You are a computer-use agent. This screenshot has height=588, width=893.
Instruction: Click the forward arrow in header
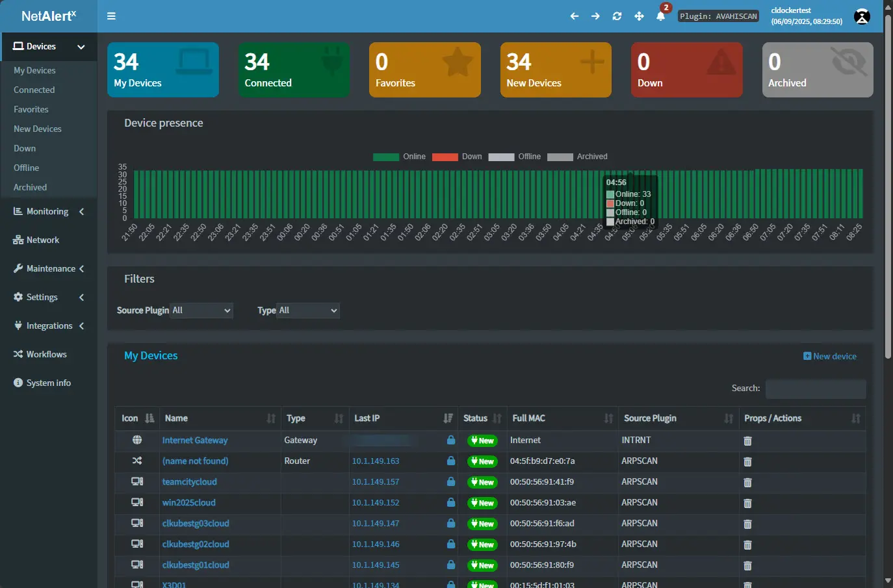(x=595, y=16)
